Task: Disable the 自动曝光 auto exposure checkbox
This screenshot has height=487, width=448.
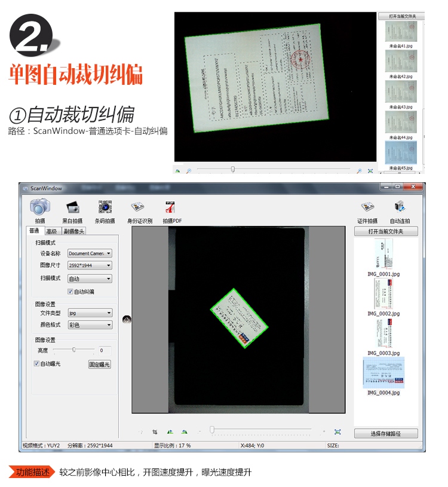Action: click(37, 363)
